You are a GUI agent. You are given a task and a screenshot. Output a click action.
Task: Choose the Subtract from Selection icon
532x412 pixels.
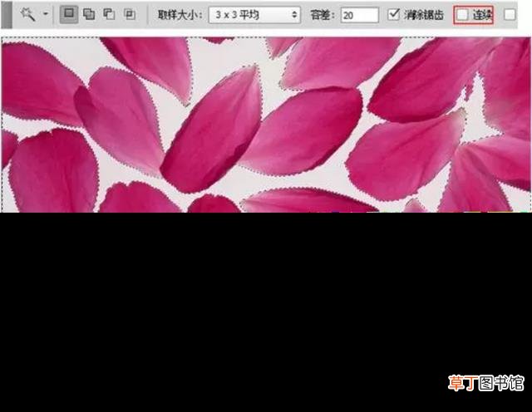click(x=109, y=14)
